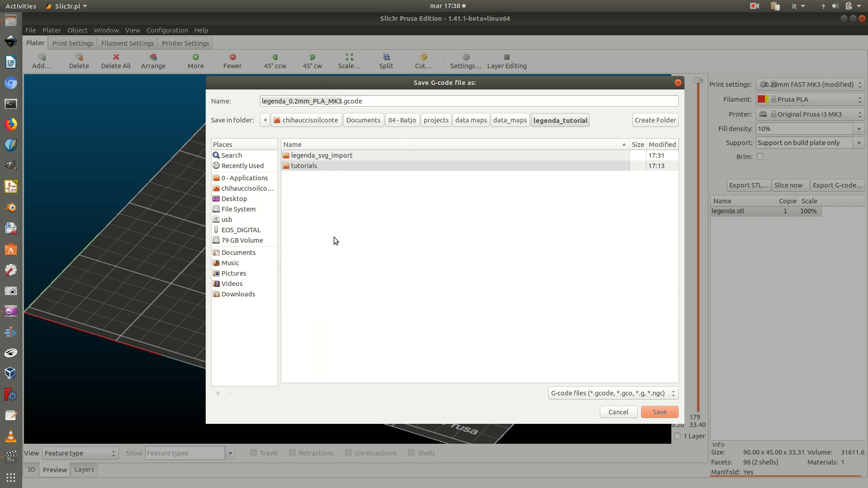Switch to Printer Settings tab

[185, 43]
